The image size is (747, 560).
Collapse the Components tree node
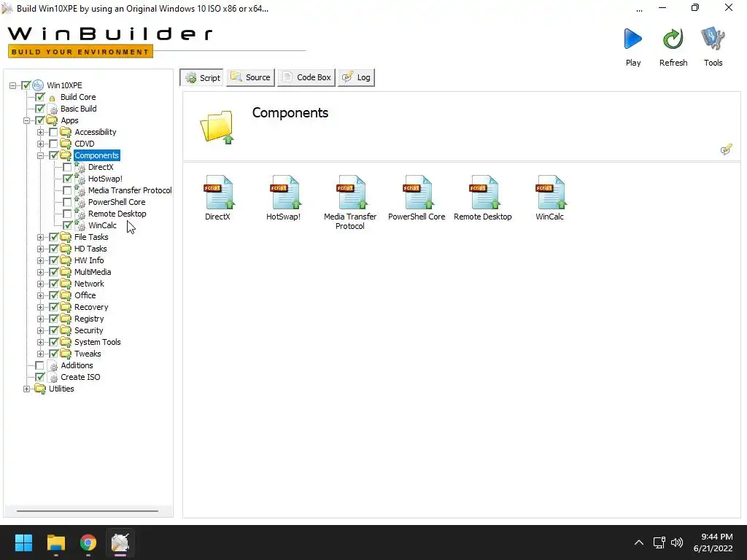(x=41, y=156)
